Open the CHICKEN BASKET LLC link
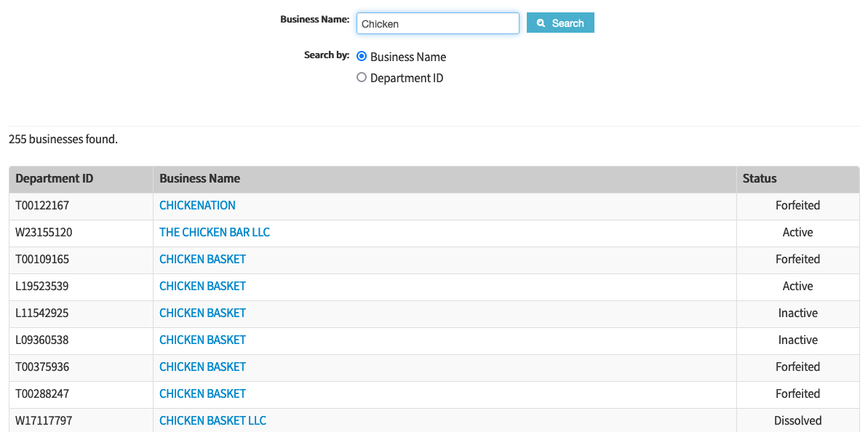Viewport: 868px width, 432px height. (x=212, y=420)
